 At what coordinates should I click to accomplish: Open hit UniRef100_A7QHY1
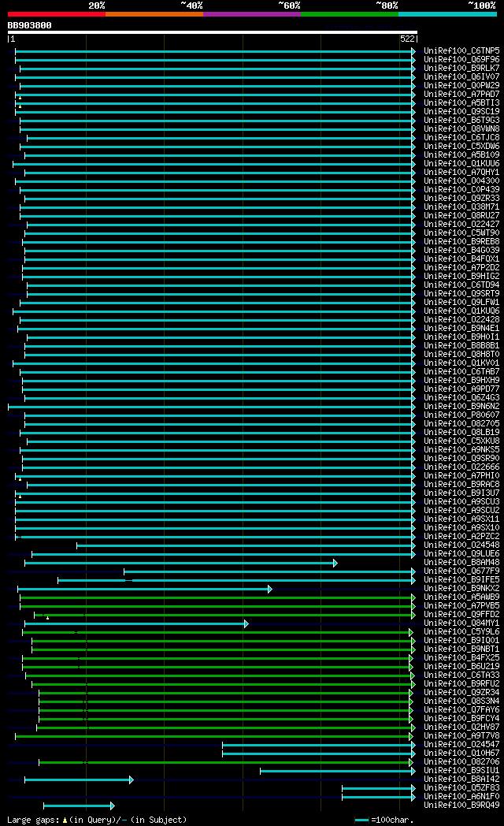461,173
